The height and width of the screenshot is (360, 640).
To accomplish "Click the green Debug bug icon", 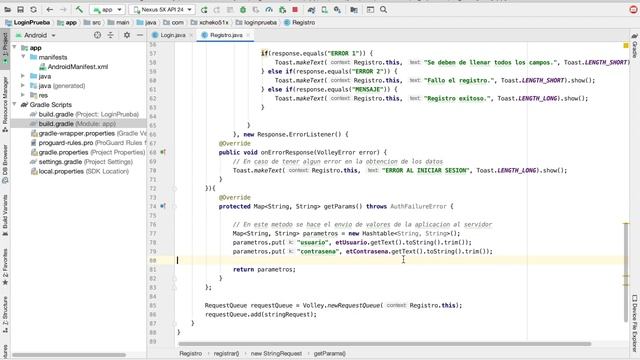I will point(243,9).
